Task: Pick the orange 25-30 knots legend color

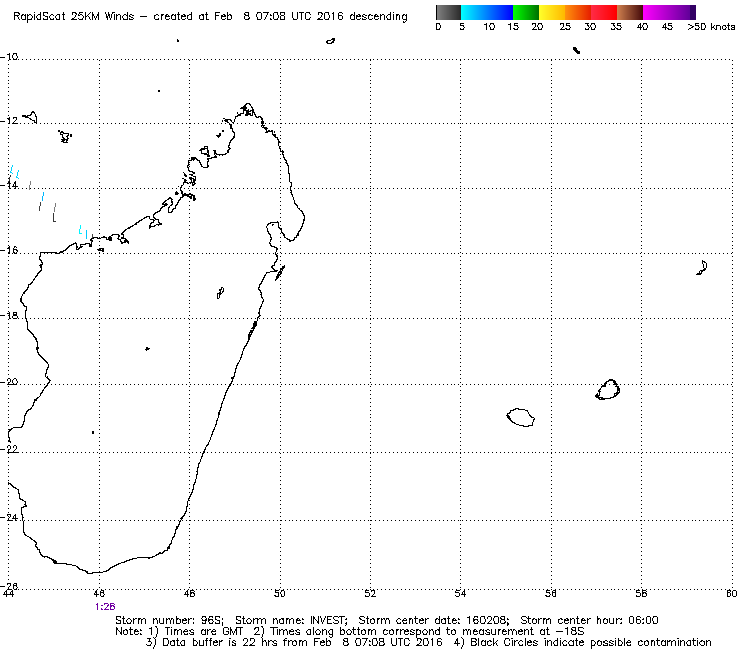Action: click(578, 12)
